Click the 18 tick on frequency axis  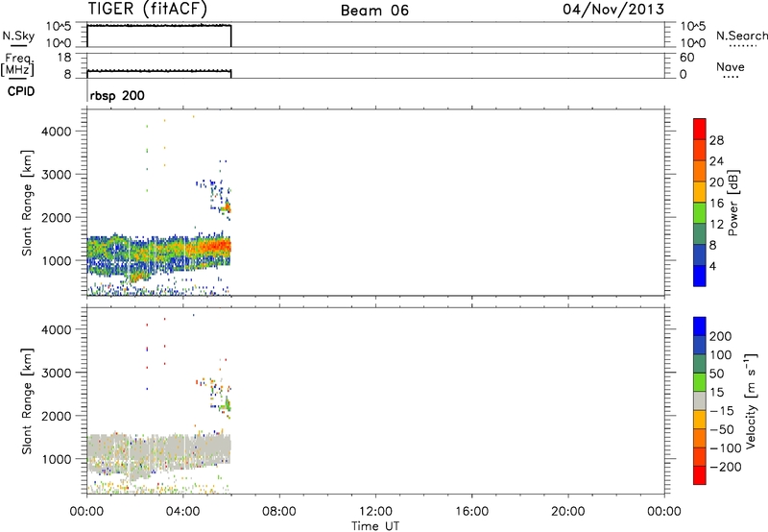(64, 58)
